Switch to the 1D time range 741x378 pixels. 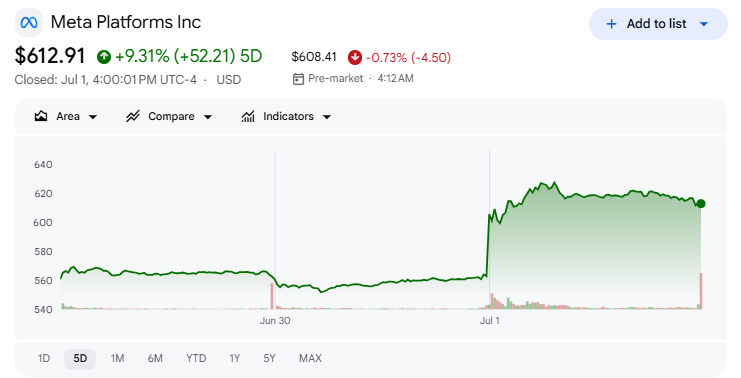(43, 359)
